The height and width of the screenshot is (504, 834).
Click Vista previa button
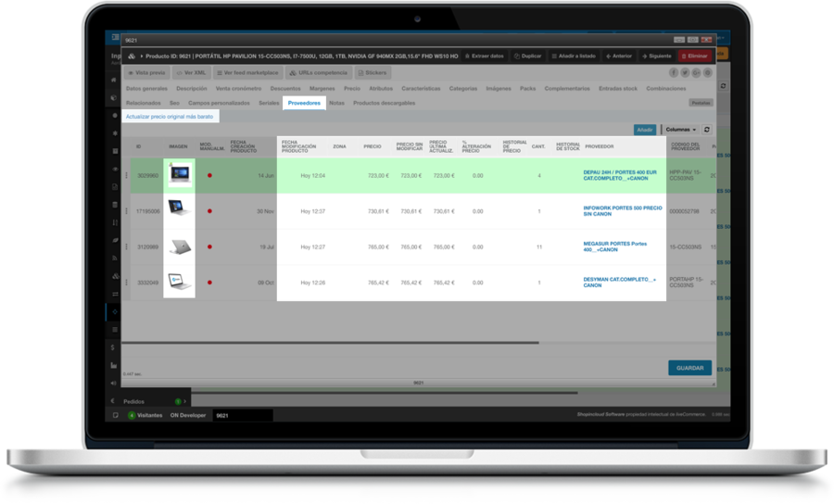146,73
